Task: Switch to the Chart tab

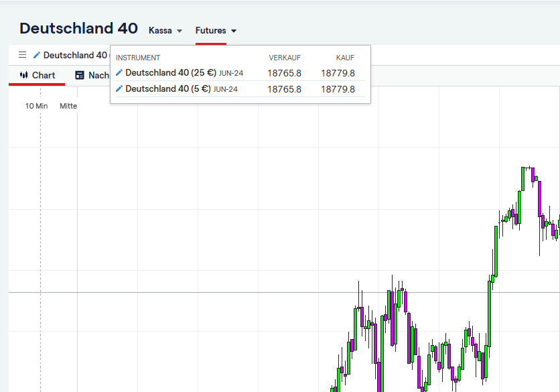Action: (38, 75)
